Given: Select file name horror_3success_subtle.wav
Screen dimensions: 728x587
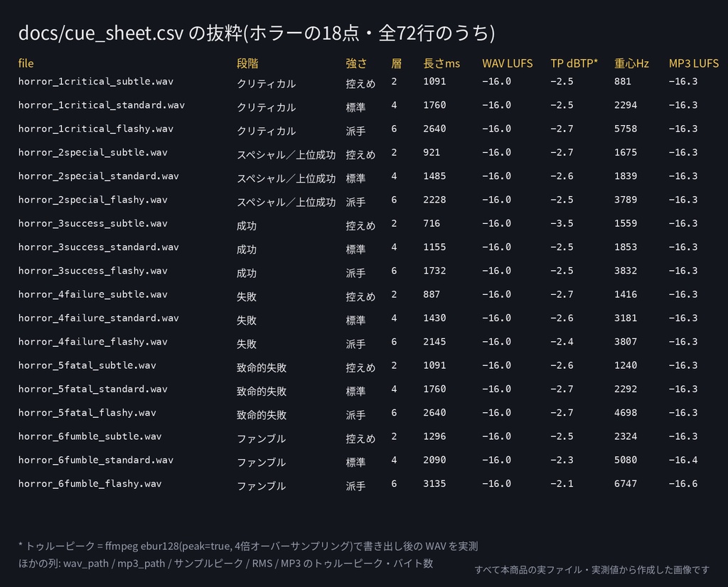Looking at the screenshot, I should coord(93,223).
